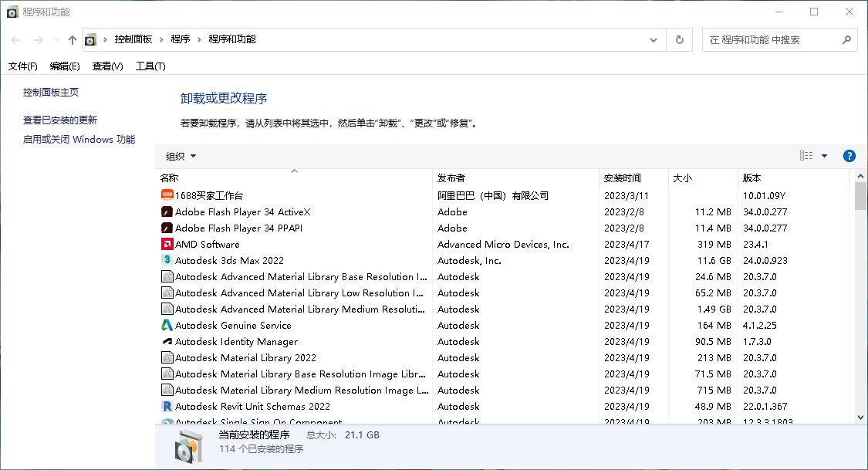Click the refresh icon in the address bar
The height and width of the screenshot is (470, 868).
click(680, 39)
